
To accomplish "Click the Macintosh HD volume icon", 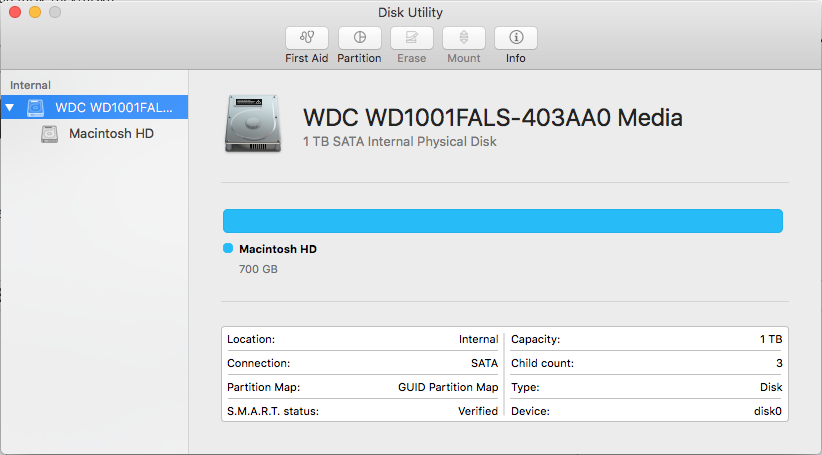I will click(x=50, y=133).
